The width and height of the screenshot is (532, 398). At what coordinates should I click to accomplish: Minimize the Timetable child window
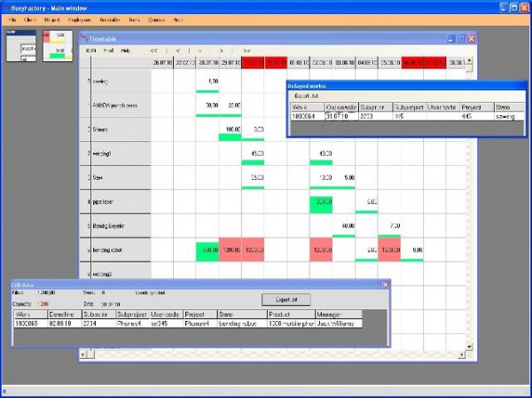tap(451, 39)
